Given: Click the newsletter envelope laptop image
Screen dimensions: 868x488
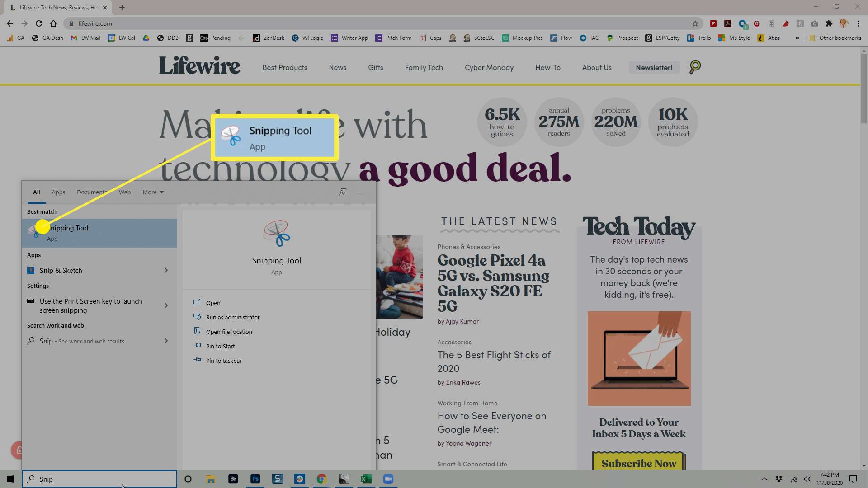Looking at the screenshot, I should click(x=639, y=358).
